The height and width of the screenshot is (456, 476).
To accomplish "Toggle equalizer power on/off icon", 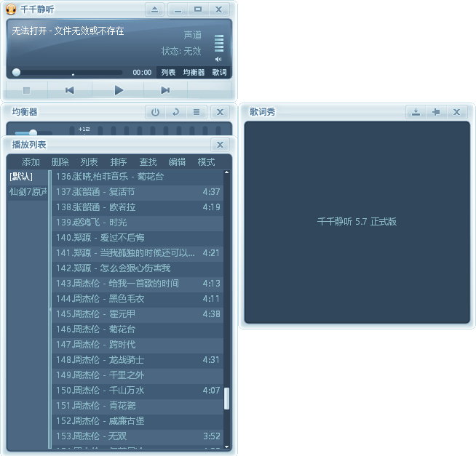I will (155, 112).
